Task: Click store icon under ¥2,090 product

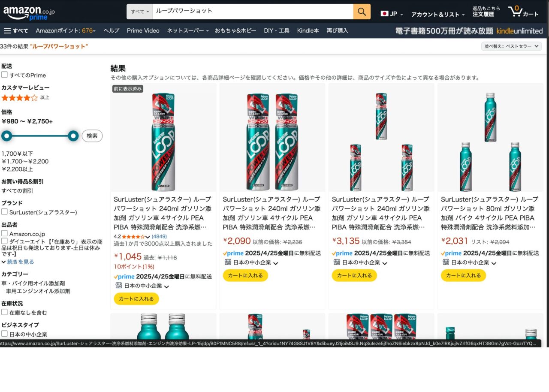Action: tap(228, 262)
